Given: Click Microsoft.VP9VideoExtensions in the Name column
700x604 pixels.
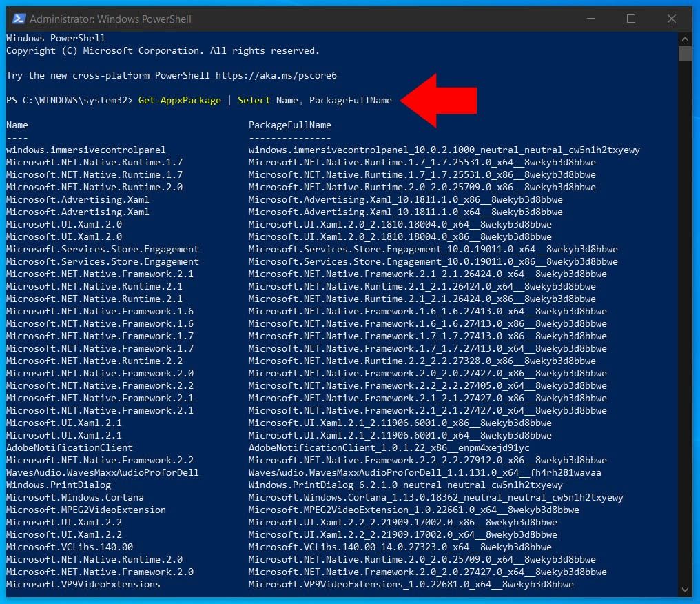Looking at the screenshot, I should point(83,584).
